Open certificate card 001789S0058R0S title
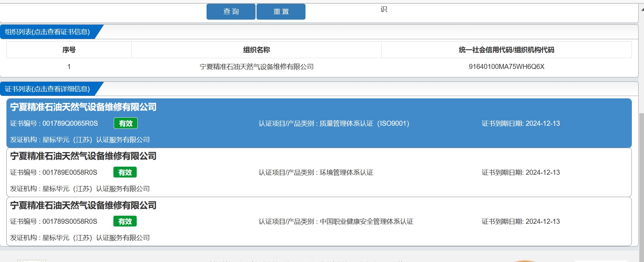Image resolution: width=644 pixels, height=262 pixels. (83, 206)
